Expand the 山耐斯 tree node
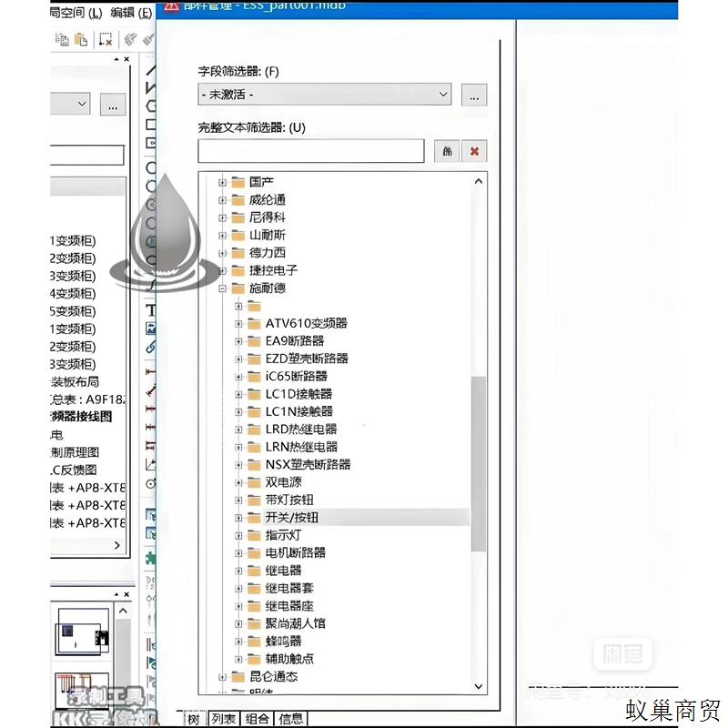 (x=222, y=236)
